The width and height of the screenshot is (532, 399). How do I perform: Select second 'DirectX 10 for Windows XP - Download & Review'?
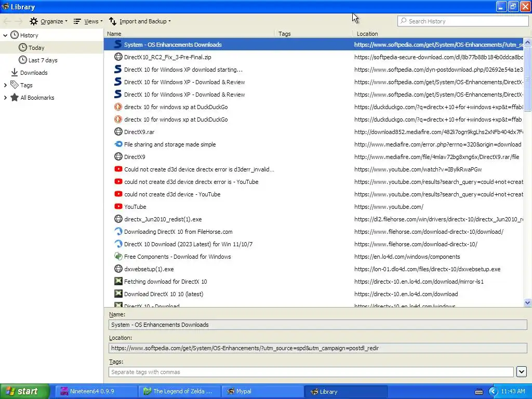point(184,95)
